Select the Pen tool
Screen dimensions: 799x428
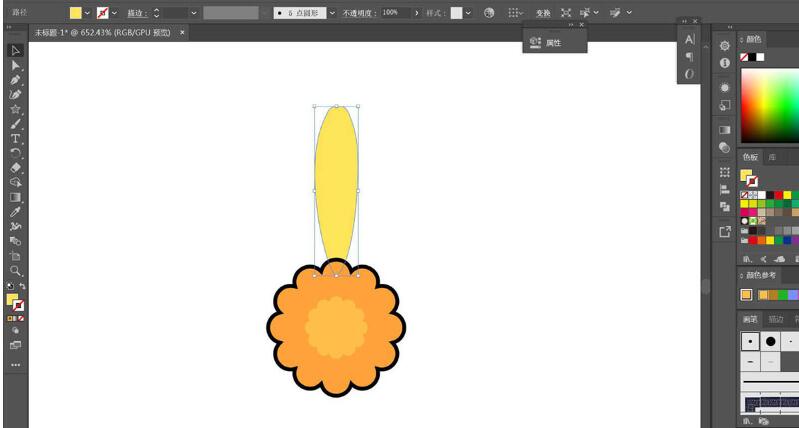pos(16,80)
